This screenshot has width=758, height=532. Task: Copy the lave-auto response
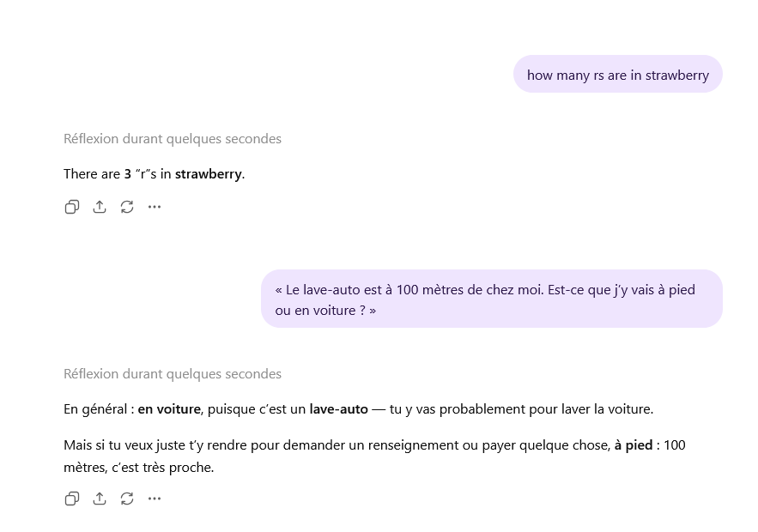coord(72,499)
